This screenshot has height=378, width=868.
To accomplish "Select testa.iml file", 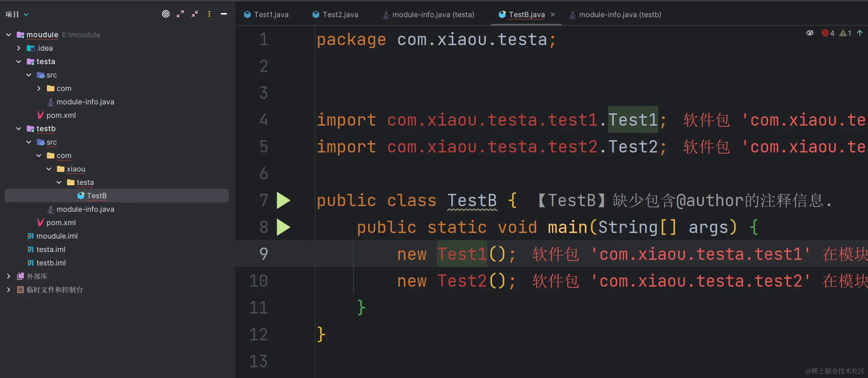I will (51, 249).
